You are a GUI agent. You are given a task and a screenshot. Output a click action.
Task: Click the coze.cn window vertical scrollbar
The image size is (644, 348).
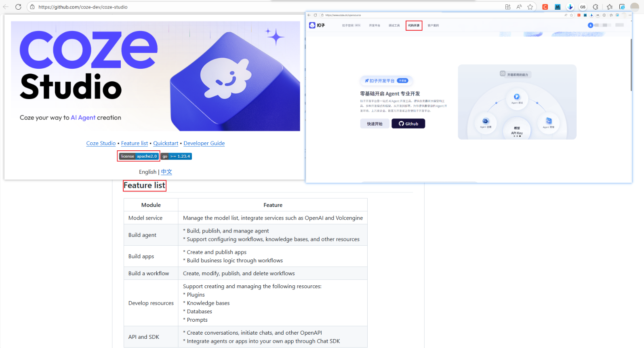click(x=631, y=65)
